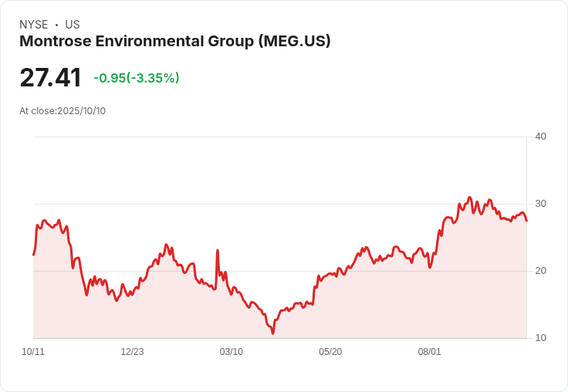
Task: Select the 10/11 date on x-axis
Action: (x=33, y=352)
